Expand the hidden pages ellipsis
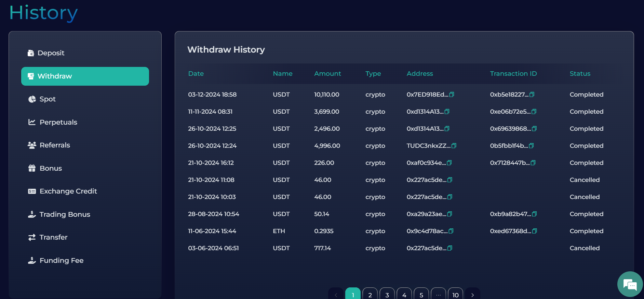This screenshot has height=299, width=644. point(438,294)
